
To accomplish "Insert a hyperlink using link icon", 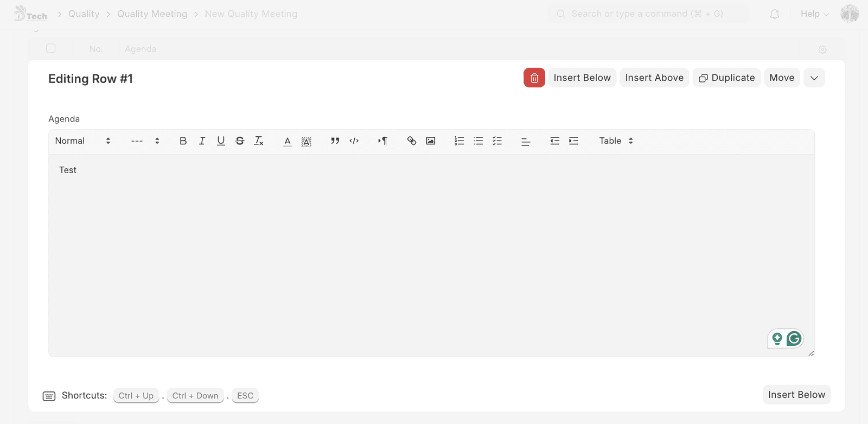I will tap(412, 141).
